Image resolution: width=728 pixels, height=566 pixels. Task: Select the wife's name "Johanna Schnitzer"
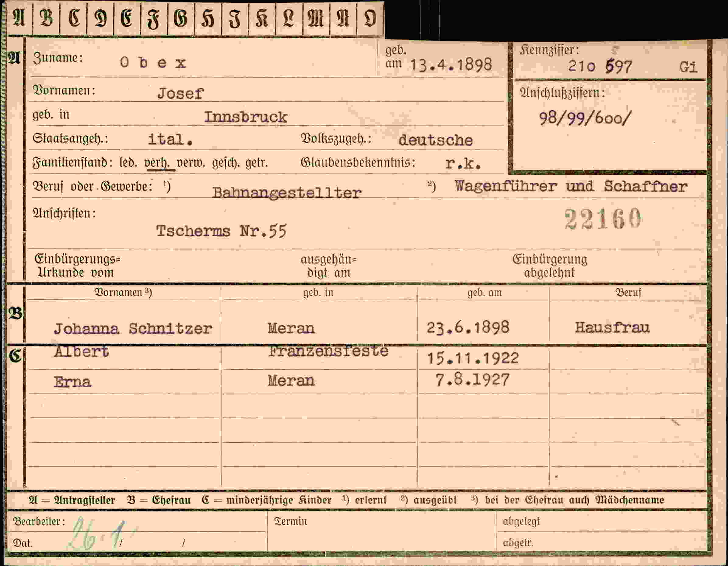(x=133, y=329)
